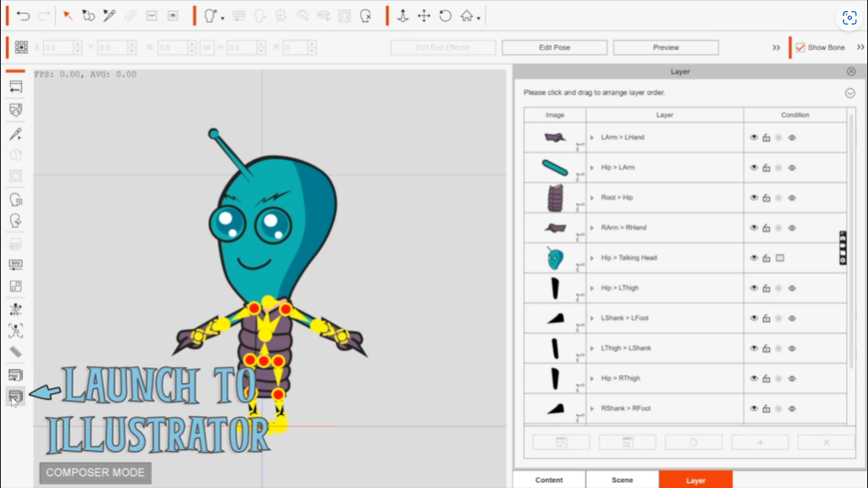Click the Home view icon in the toolbar
The width and height of the screenshot is (868, 488).
click(466, 16)
